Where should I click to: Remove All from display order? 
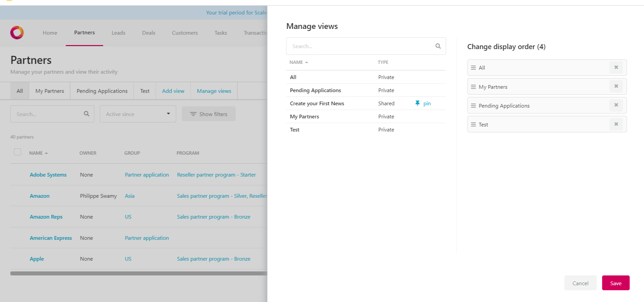pyautogui.click(x=616, y=67)
